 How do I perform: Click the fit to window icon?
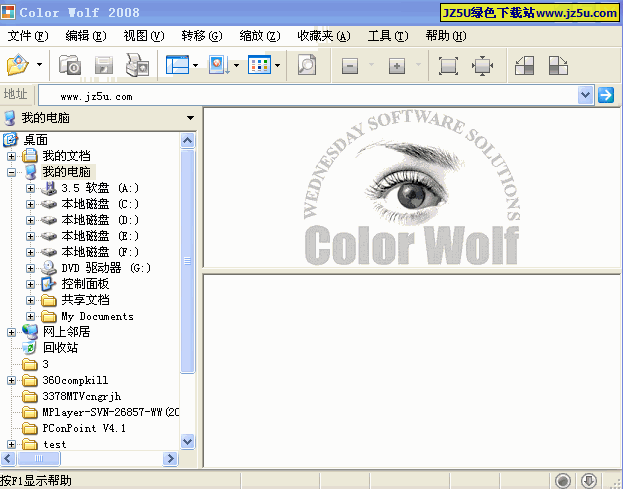pyautogui.click(x=448, y=66)
